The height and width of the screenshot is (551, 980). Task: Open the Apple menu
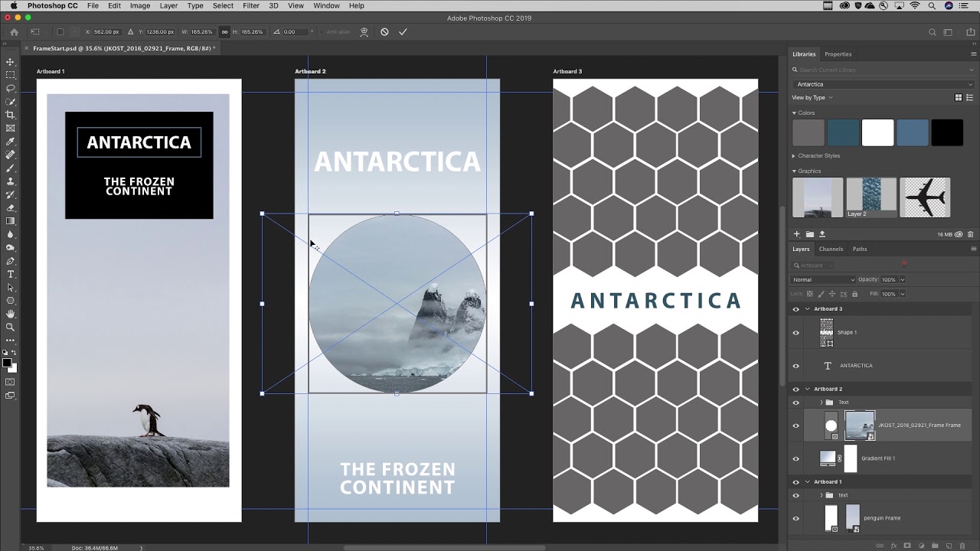coord(13,5)
